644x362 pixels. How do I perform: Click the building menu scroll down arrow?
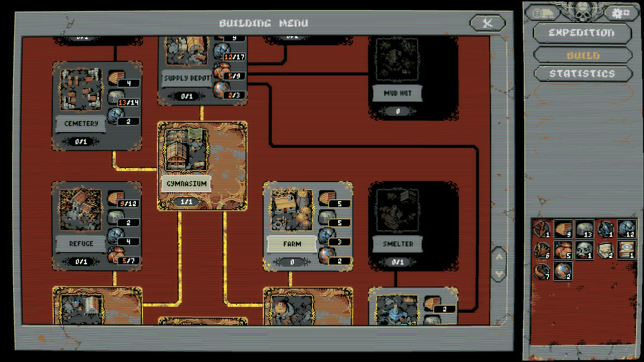tap(499, 274)
